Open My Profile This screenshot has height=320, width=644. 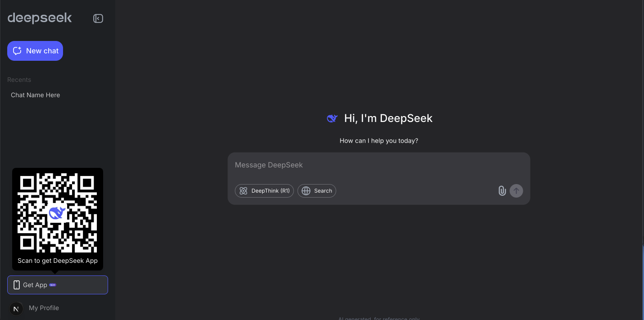[44, 308]
